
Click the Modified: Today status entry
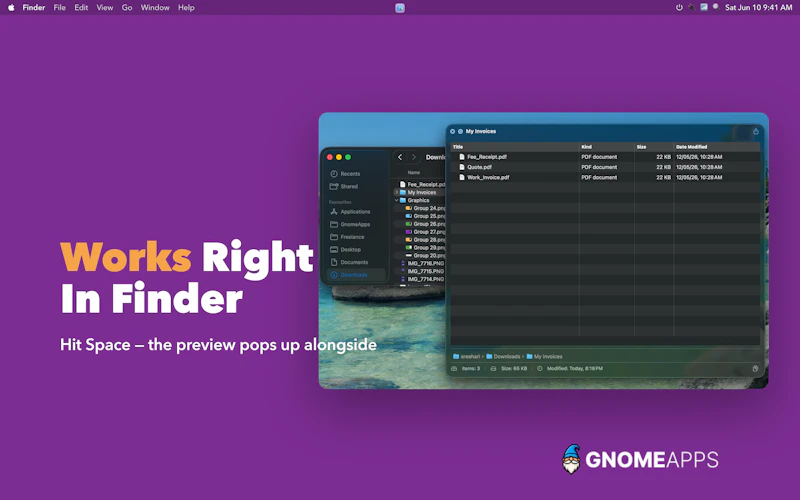(570, 368)
